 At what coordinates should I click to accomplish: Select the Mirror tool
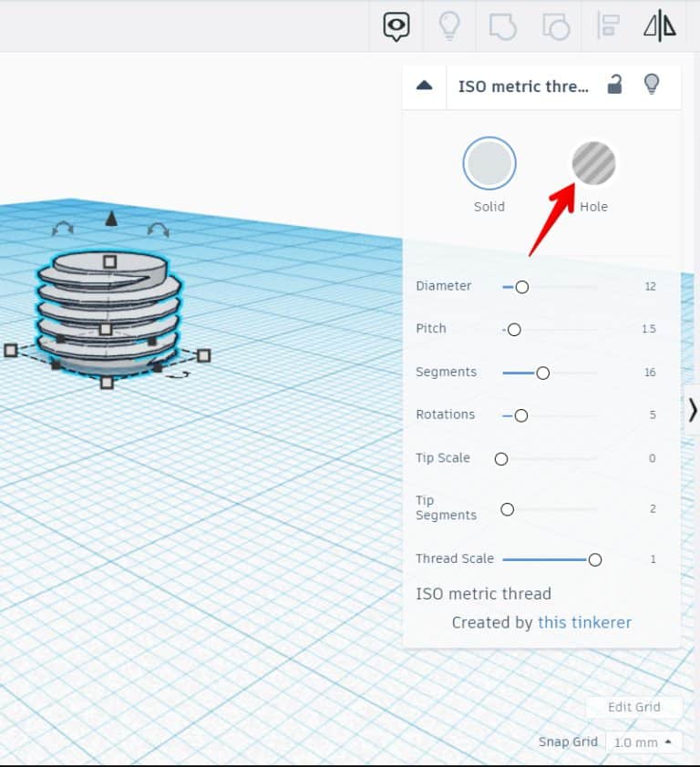(x=660, y=26)
